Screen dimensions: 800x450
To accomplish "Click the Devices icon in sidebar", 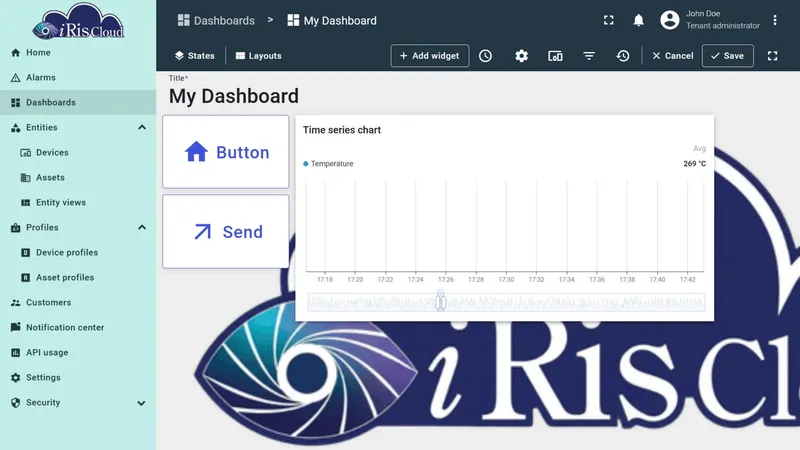I will pos(26,153).
